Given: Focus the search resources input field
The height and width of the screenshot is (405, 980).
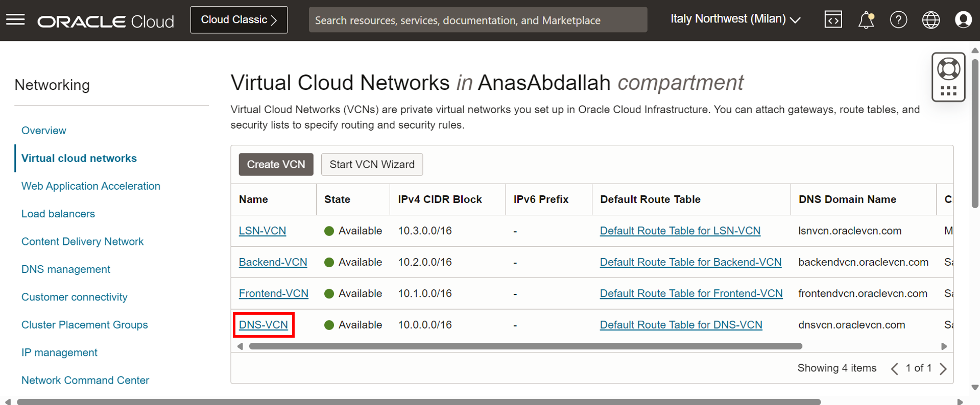Looking at the screenshot, I should (x=478, y=20).
